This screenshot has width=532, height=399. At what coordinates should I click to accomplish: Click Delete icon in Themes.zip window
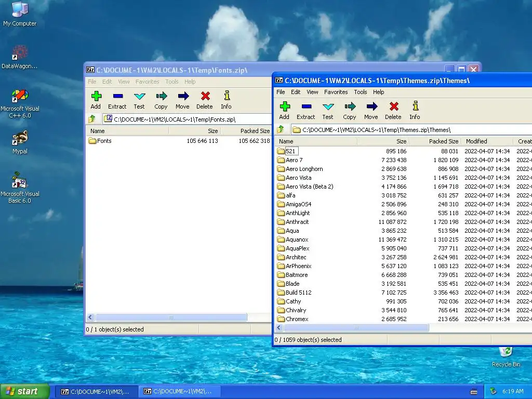coord(394,107)
